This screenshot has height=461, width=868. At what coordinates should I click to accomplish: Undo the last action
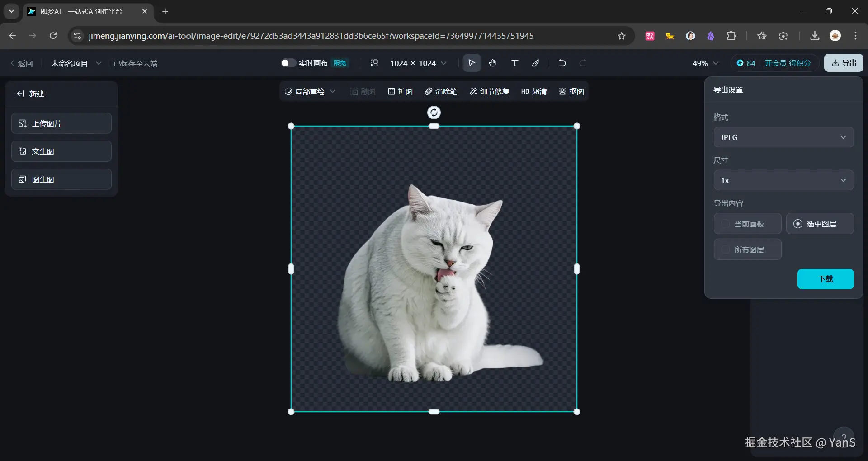click(561, 63)
